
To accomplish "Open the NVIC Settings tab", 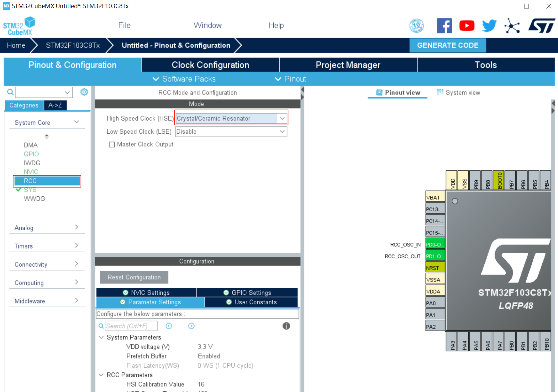I will click(x=146, y=292).
